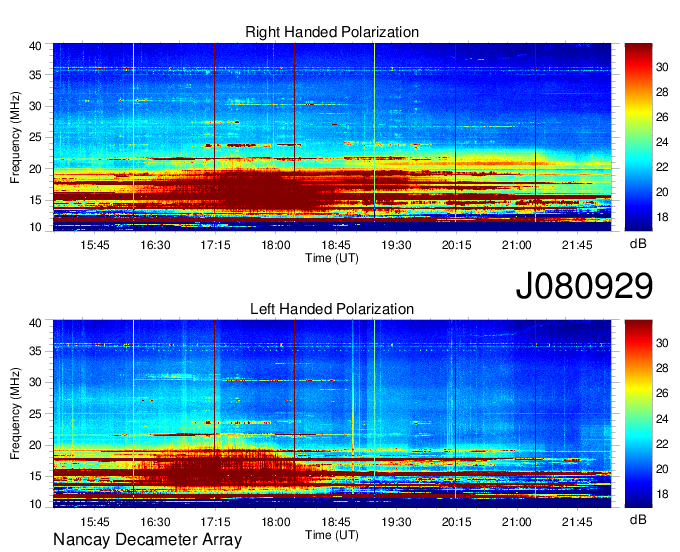680x552 pixels.
Task: Click the 25 MHz tick of Left Handed plot
Action: (x=35, y=414)
